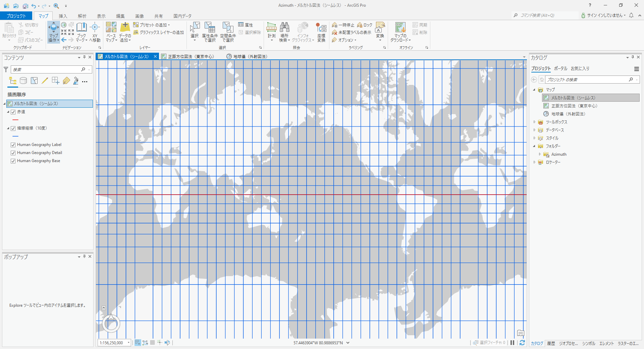The width and height of the screenshot is (644, 349).
Task: Click the red 赤道 line symbol
Action: (15, 120)
